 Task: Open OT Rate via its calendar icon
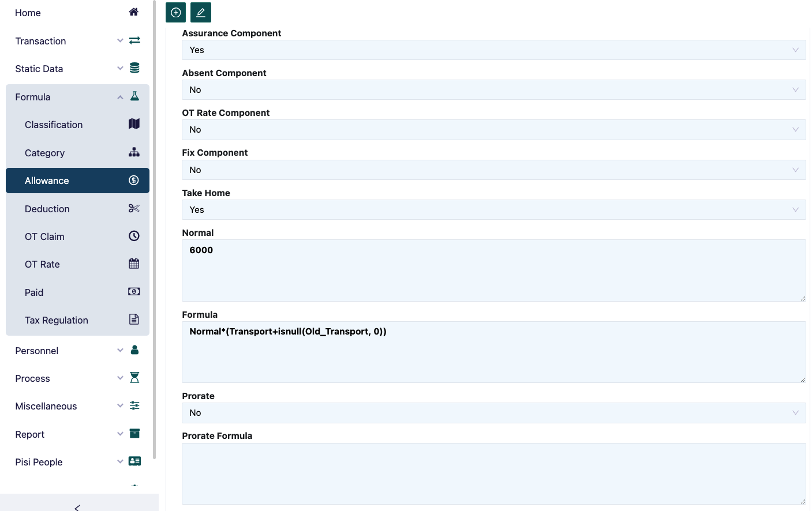coord(133,263)
